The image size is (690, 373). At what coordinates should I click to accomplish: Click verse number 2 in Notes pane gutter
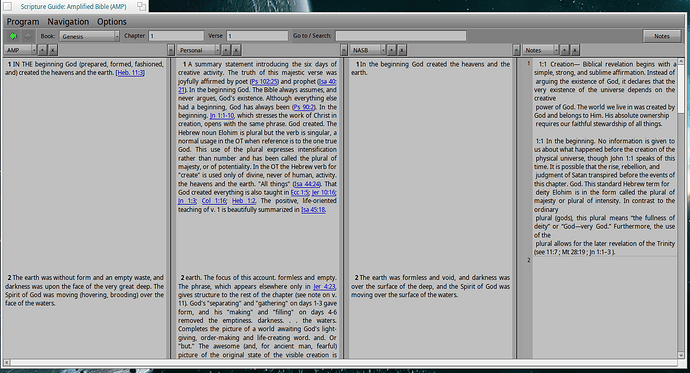pos(529,260)
